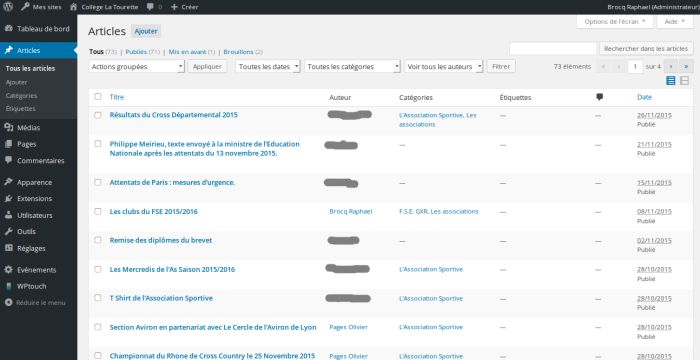Sort articles by Titre column header
This screenshot has width=700, height=360.
click(117, 97)
